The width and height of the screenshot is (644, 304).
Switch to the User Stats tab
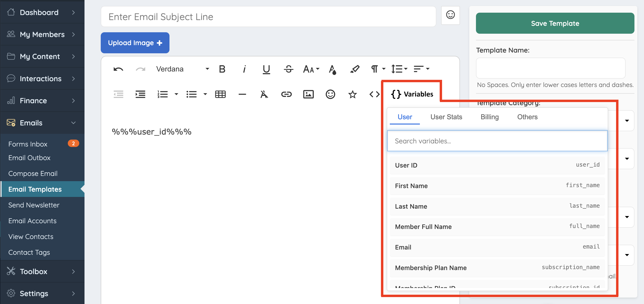[x=446, y=117]
